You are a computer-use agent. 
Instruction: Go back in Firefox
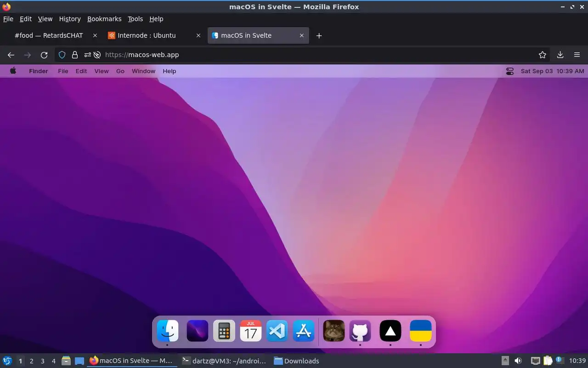pos(11,55)
